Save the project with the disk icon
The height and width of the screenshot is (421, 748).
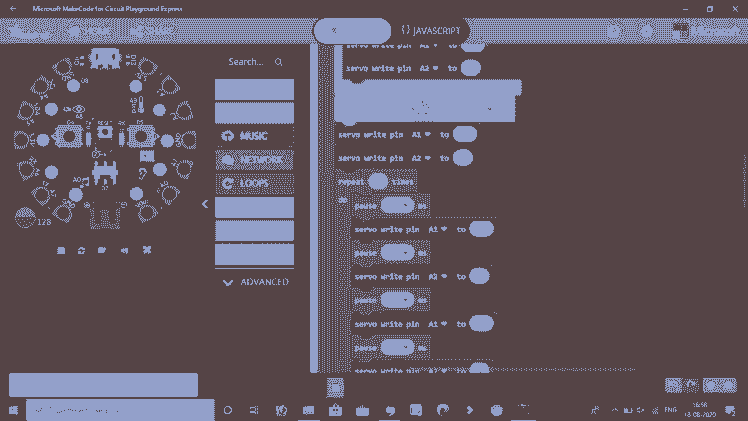coord(335,388)
